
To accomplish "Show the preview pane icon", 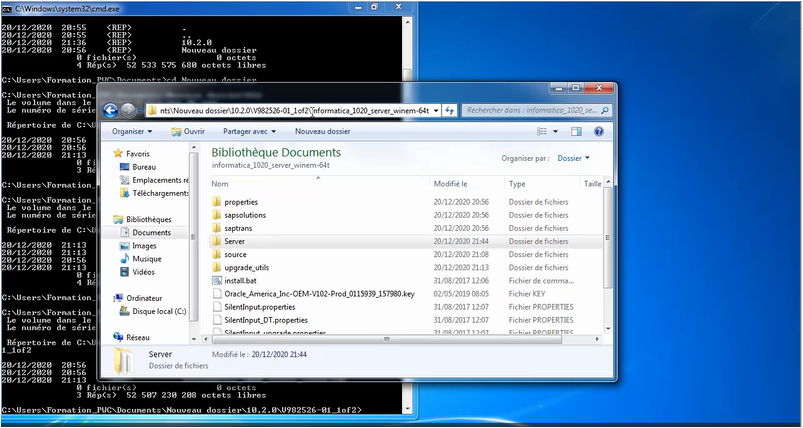I will (x=578, y=131).
